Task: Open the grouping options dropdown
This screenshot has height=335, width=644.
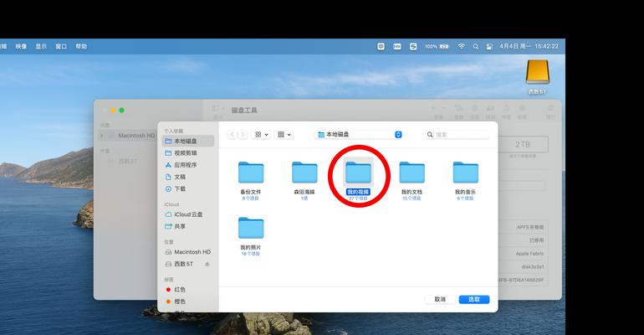Action: (284, 134)
